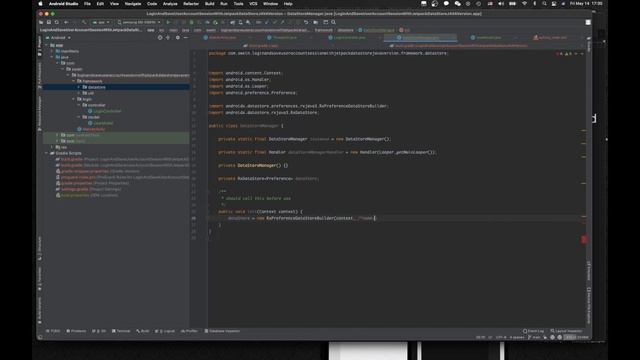Screen dimensions: 640x360
Task: Open the Terminal tool window button
Action: pyautogui.click(x=121, y=331)
